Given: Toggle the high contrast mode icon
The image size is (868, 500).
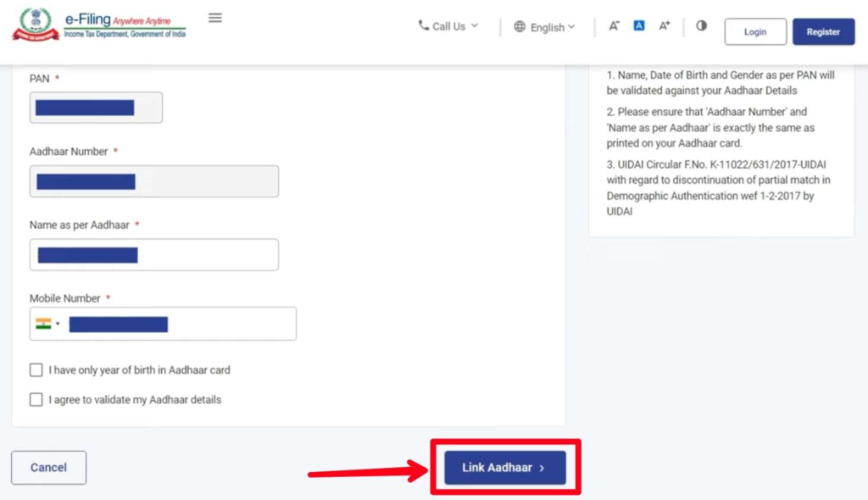Looking at the screenshot, I should click(701, 25).
